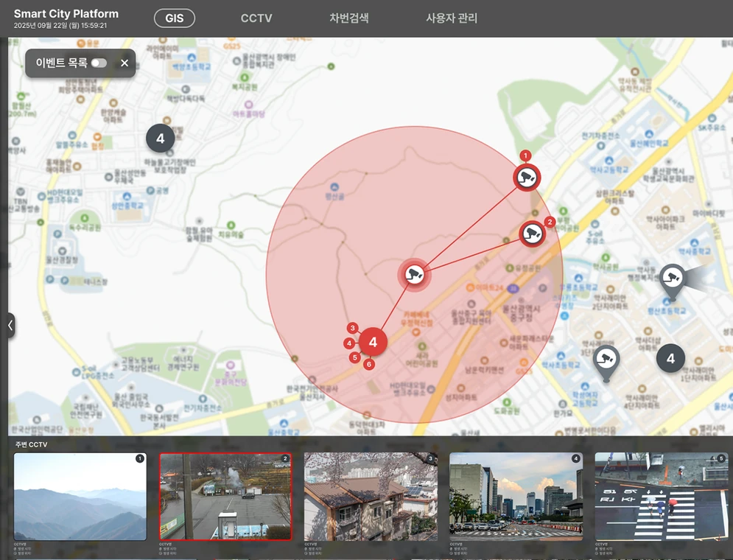
Task: Open CCTV thumbnail 4 with city boulevard
Action: tap(516, 497)
